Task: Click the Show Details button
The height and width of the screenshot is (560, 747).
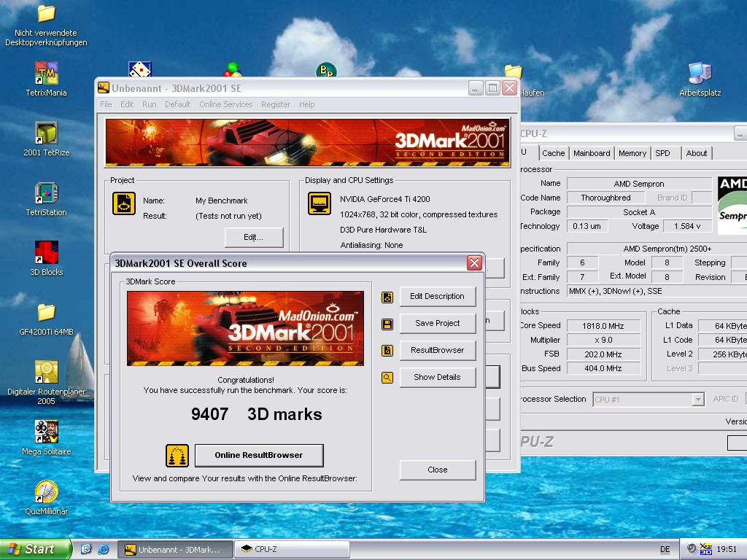Action: pyautogui.click(x=438, y=377)
